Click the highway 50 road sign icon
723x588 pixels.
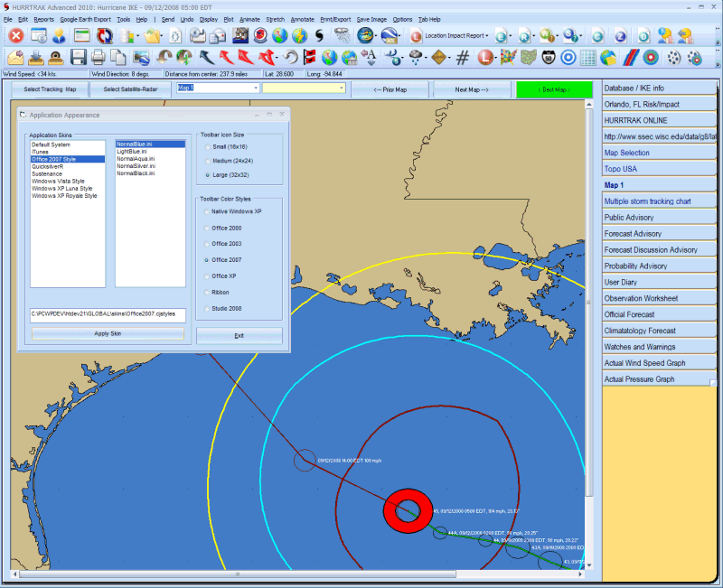(549, 58)
